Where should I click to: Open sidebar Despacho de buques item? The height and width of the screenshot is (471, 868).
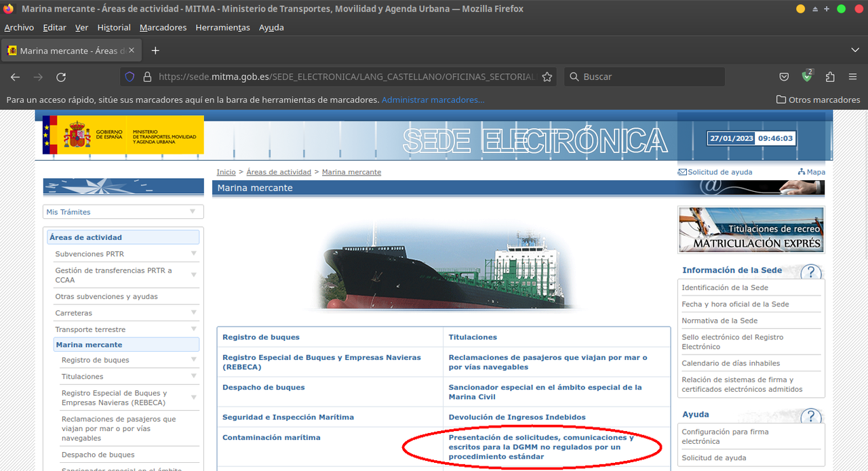click(x=98, y=455)
